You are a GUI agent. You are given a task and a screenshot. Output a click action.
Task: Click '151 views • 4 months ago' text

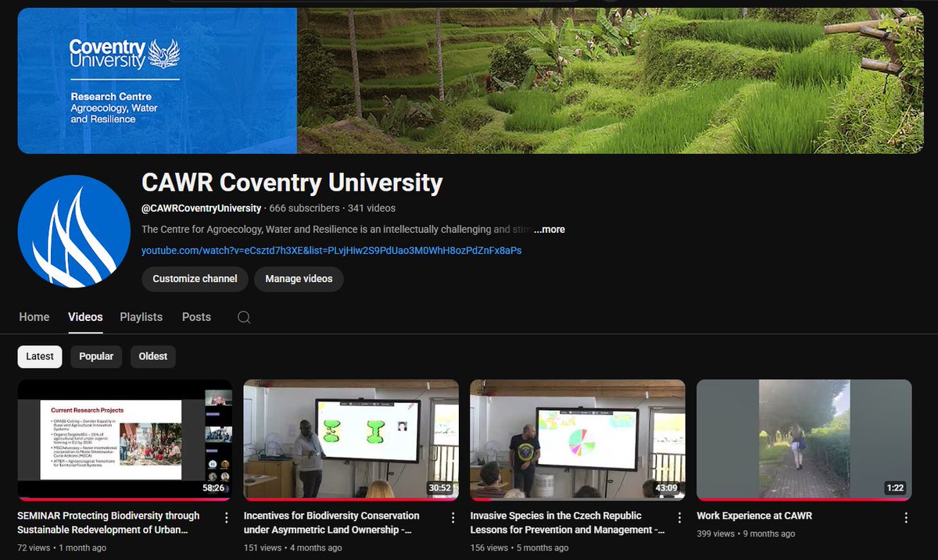(293, 548)
